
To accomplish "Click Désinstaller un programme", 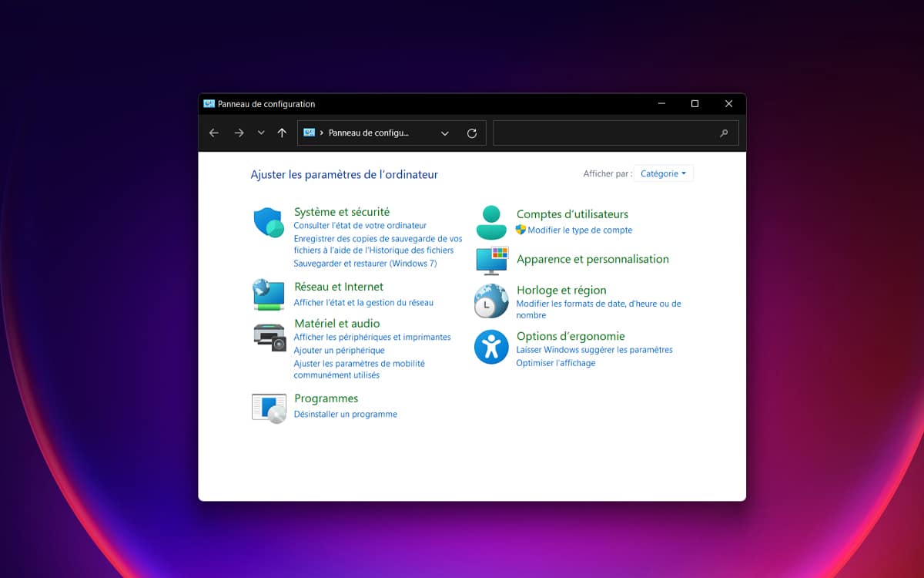I will 346,414.
